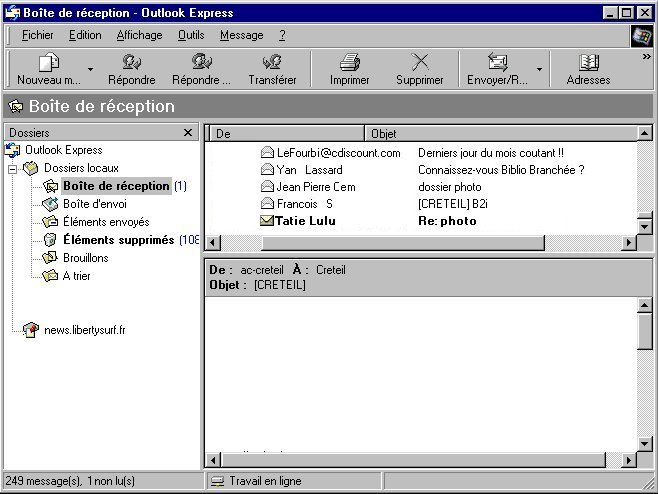This screenshot has width=658, height=494.
Task: Click the Répondre toolbar button
Action: click(131, 69)
